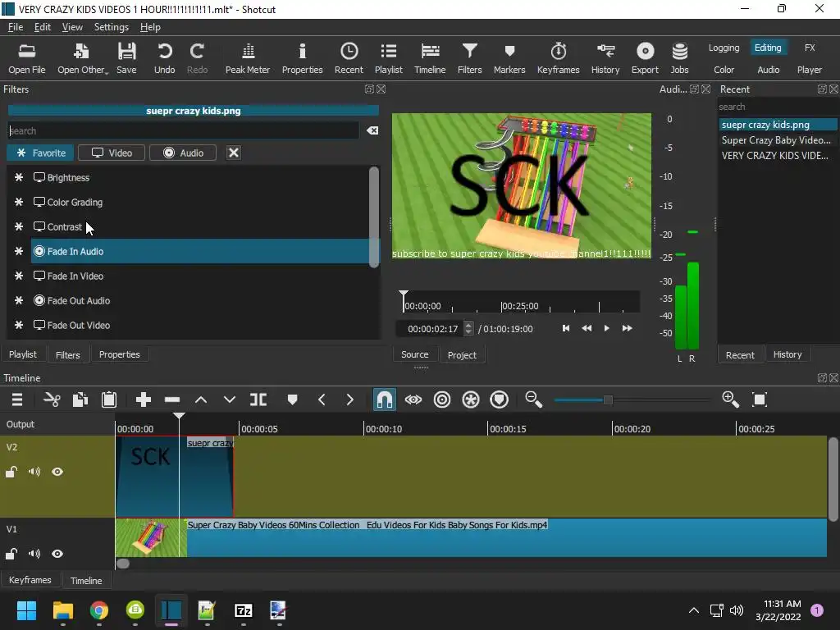Clear the filter search field

372,130
